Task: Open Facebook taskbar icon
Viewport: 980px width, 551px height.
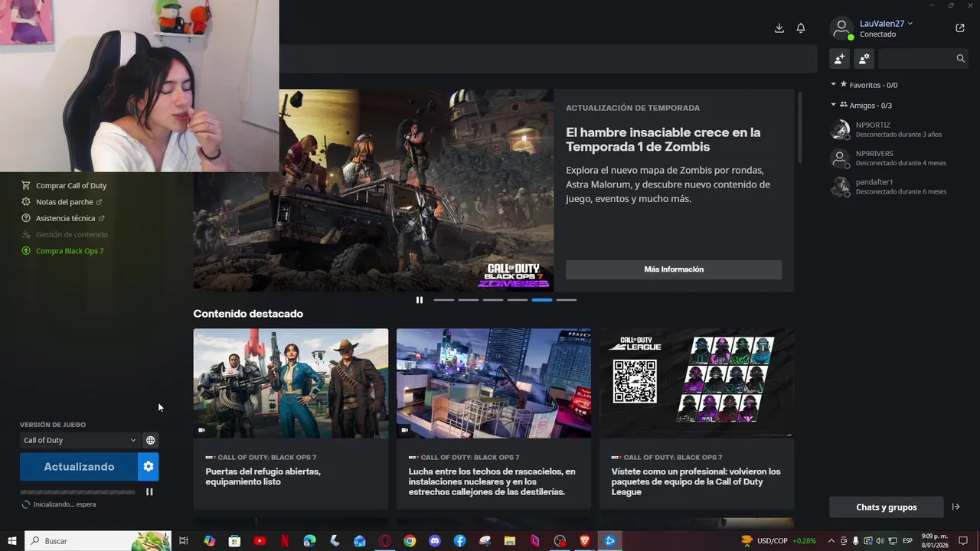Action: pyautogui.click(x=459, y=541)
